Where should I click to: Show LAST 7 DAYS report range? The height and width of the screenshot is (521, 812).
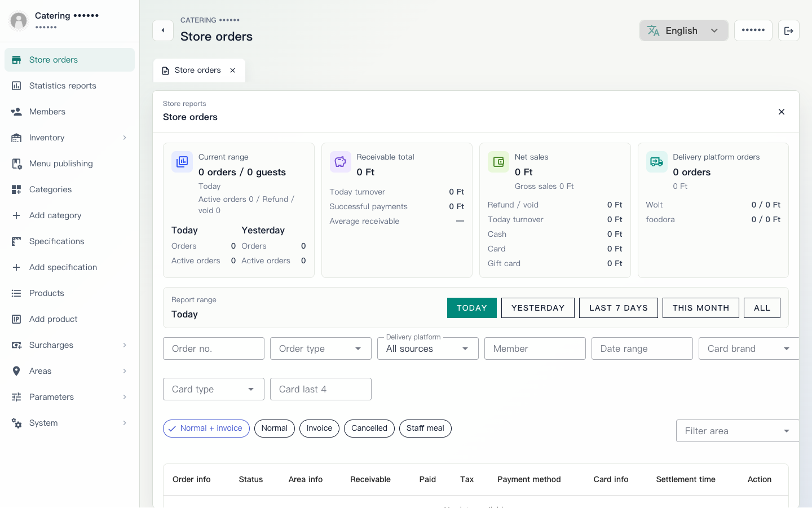pos(619,308)
